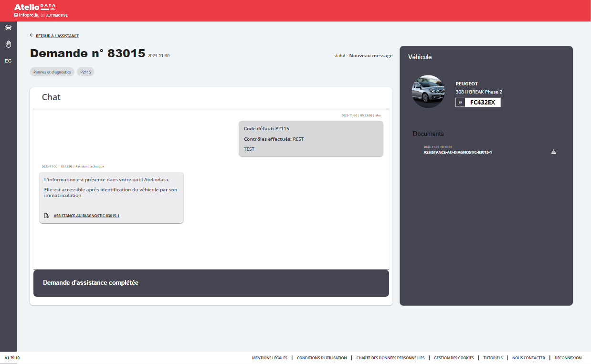This screenshot has width=591, height=364.
Task: Click the FR flag on the license plate
Action: coord(460,102)
